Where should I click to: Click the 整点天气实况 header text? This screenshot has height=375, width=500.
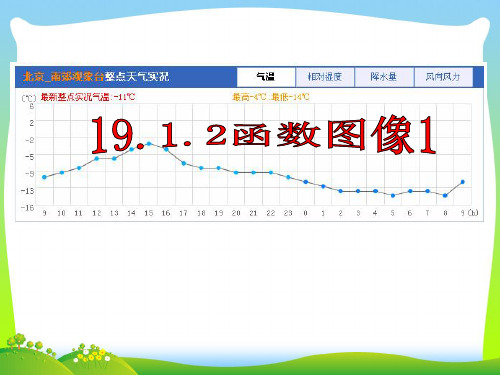(x=137, y=77)
